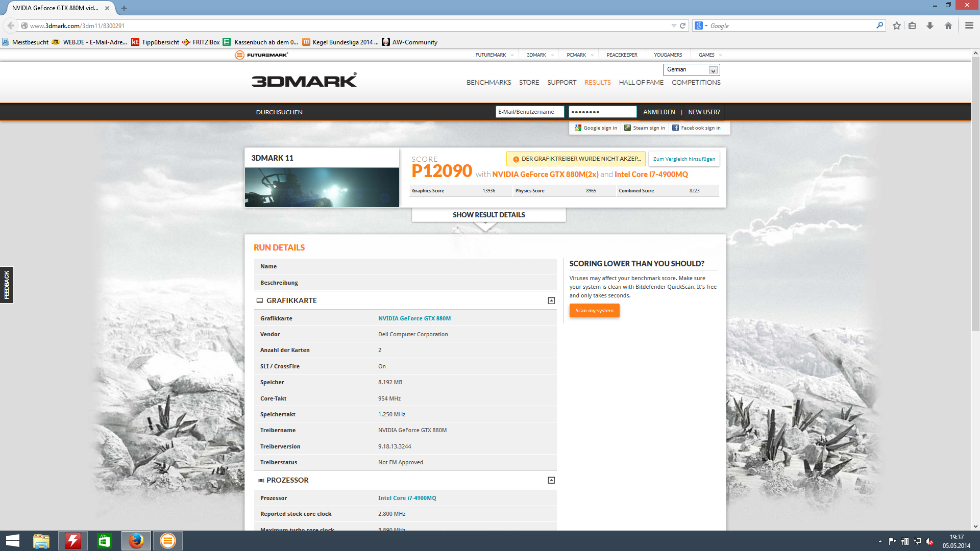Open File Explorer from taskbar
980x551 pixels.
41,541
